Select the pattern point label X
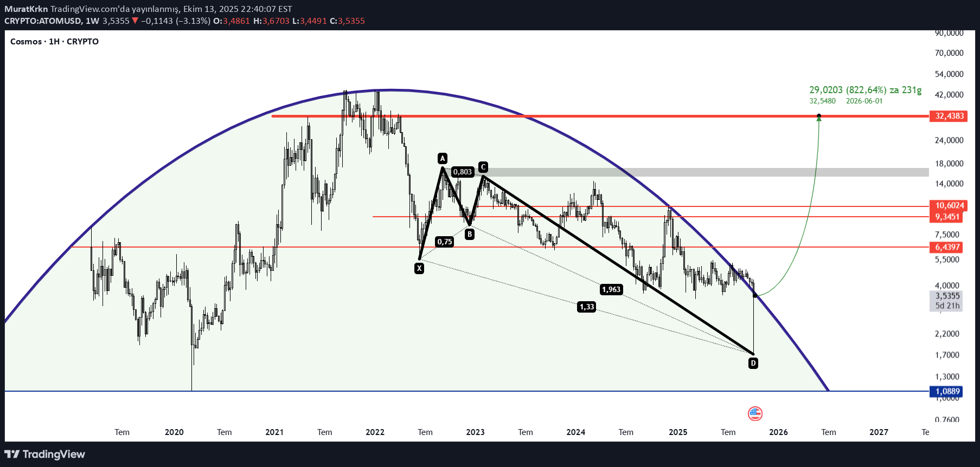The width and height of the screenshot is (980, 467). [419, 268]
